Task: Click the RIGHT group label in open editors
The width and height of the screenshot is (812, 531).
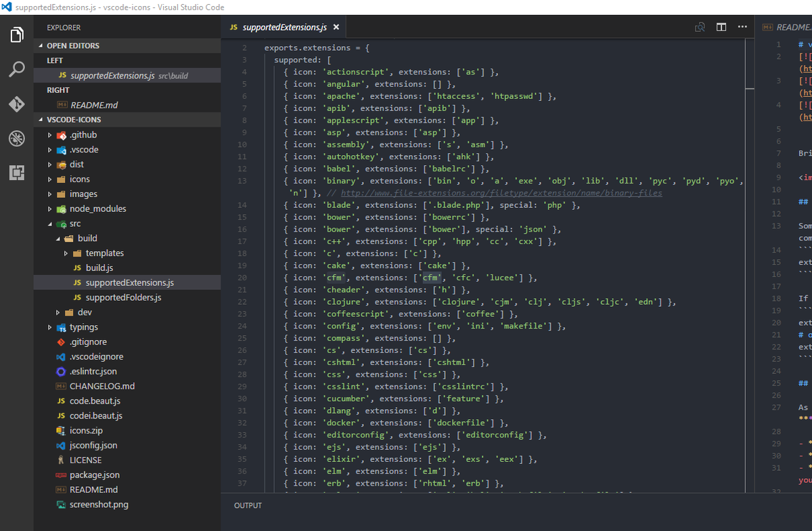Action: tap(58, 90)
